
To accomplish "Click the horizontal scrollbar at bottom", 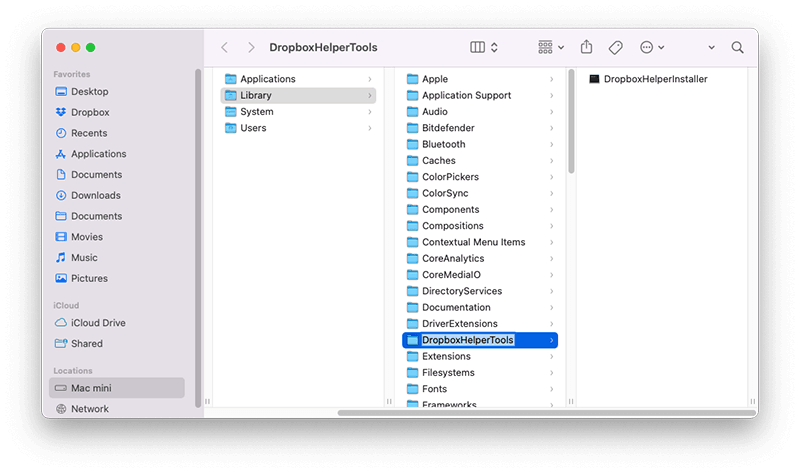I will point(546,413).
